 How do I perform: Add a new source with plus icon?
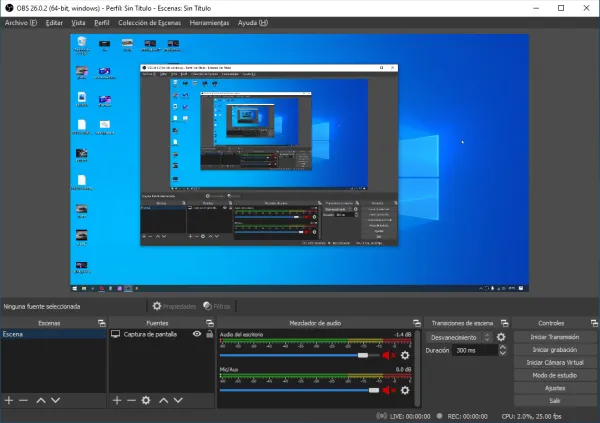point(117,400)
